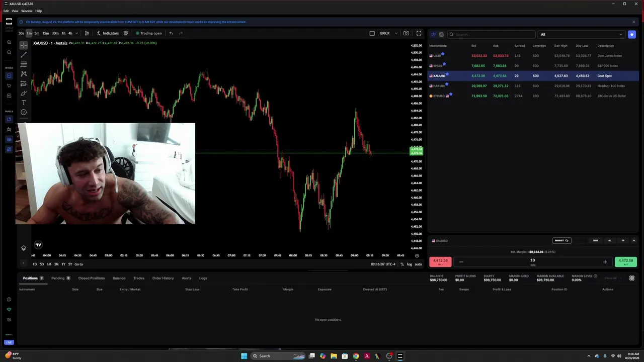Collapse the XAUUSD order panel chevron

coord(633,240)
